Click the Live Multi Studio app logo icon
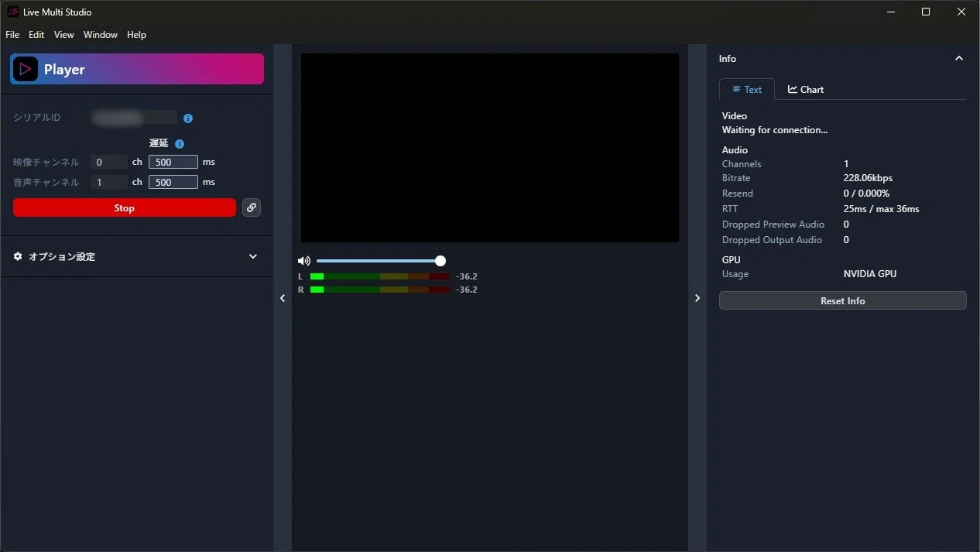Viewport: 980px width, 552px height. point(12,12)
